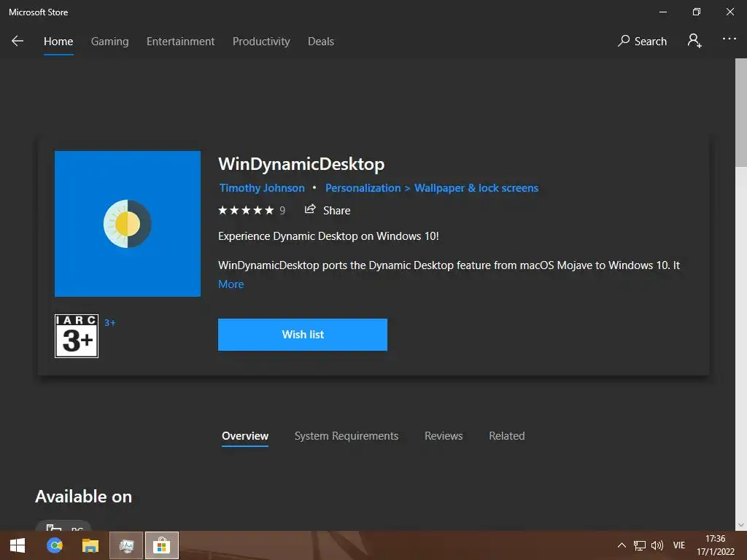Click the Available on heading

point(84,497)
